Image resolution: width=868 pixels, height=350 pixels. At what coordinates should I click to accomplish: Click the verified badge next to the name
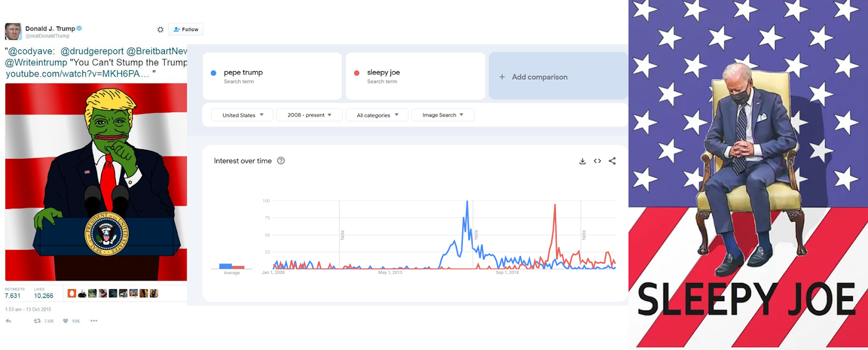(x=79, y=28)
